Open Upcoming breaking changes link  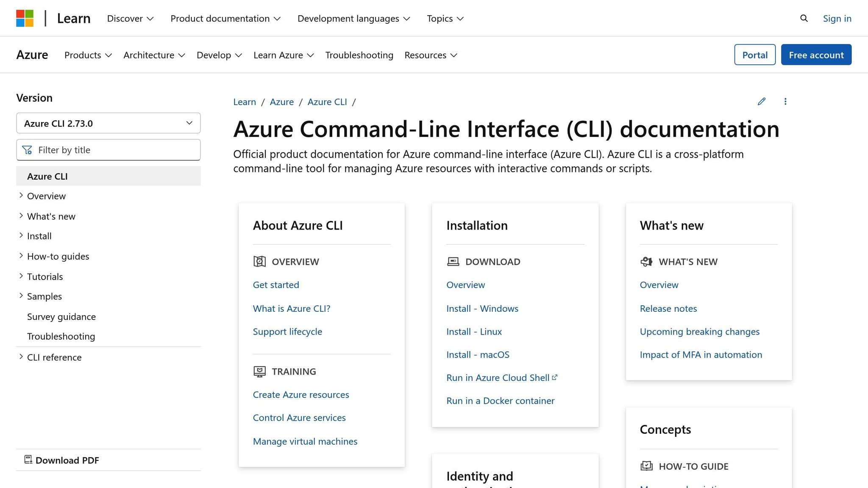pos(700,331)
